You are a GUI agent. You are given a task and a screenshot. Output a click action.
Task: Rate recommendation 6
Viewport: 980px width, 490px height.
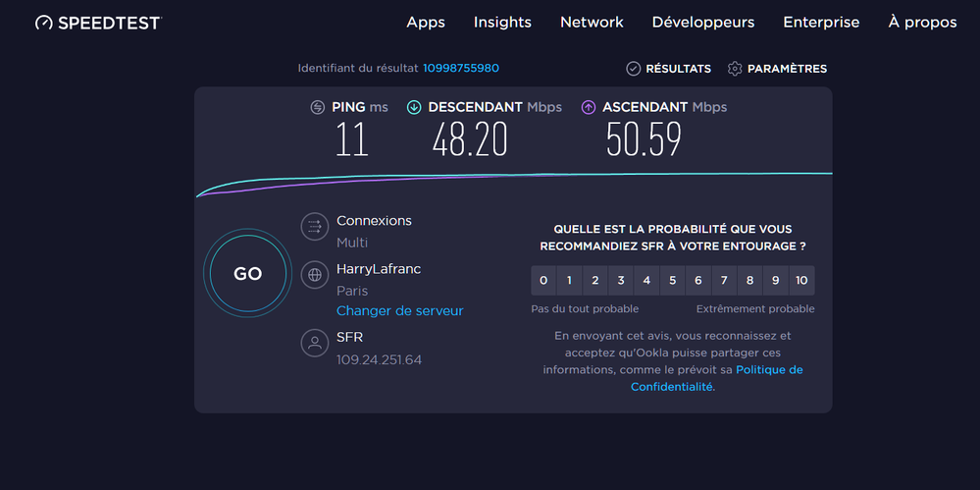click(698, 281)
